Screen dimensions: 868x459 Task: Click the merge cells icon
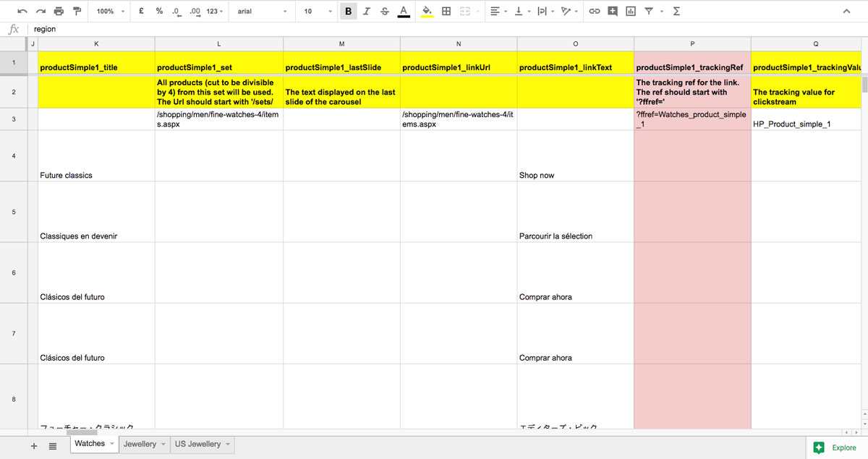click(x=464, y=12)
